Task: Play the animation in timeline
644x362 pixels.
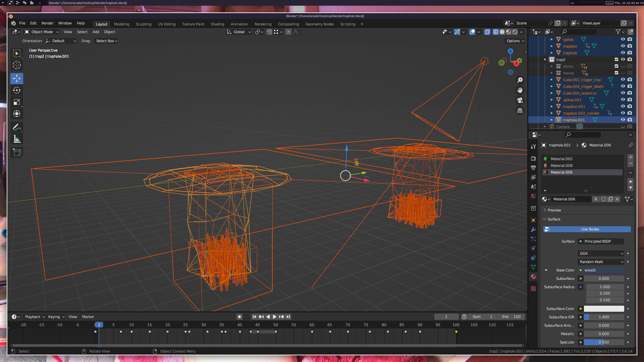Action: [x=274, y=317]
